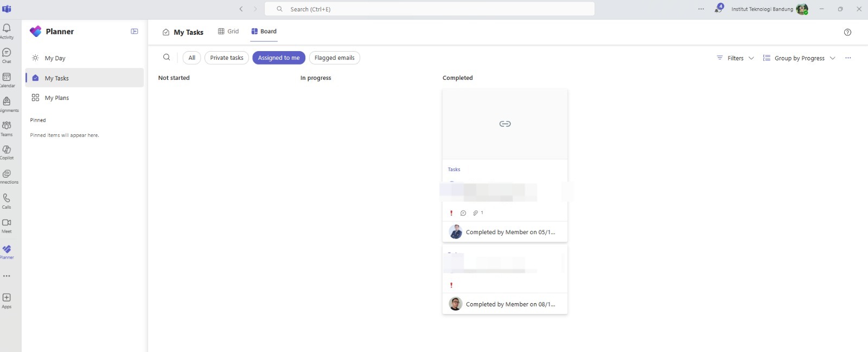Click the help question mark icon
868x352 pixels.
[x=847, y=32]
